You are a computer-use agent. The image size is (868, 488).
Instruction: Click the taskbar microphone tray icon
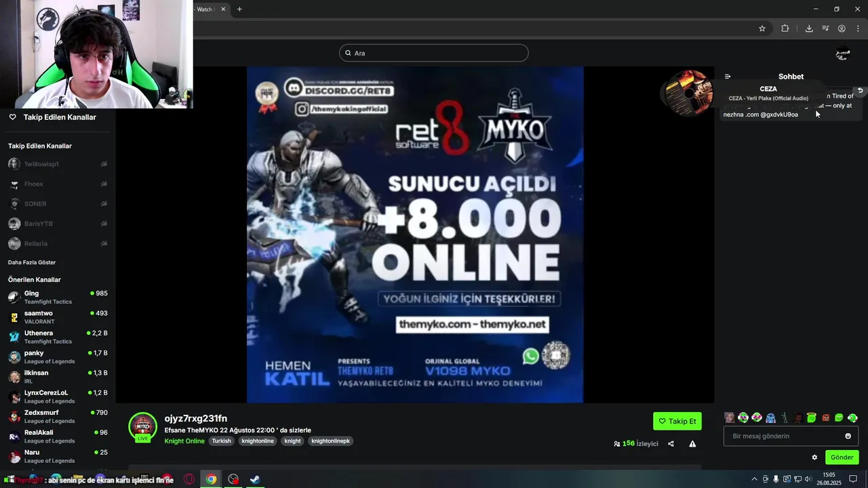776,479
